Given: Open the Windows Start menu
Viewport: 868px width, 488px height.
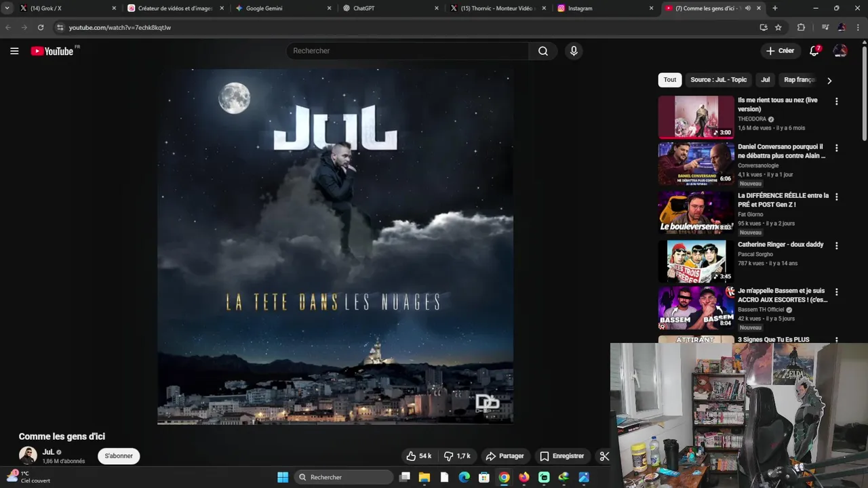Looking at the screenshot, I should coord(283,477).
